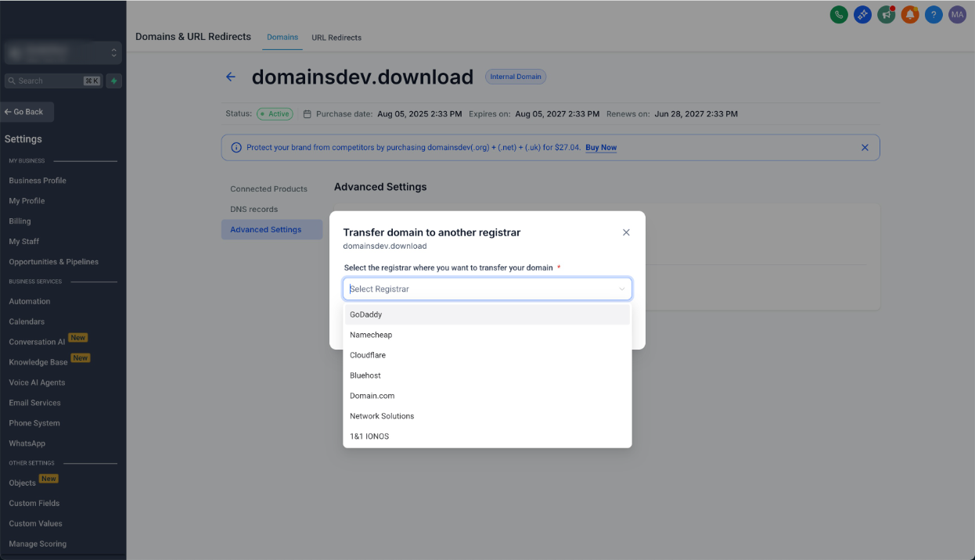Click the back arrow beside domainsdev.download
Image resolution: width=975 pixels, height=560 pixels.
coord(231,77)
